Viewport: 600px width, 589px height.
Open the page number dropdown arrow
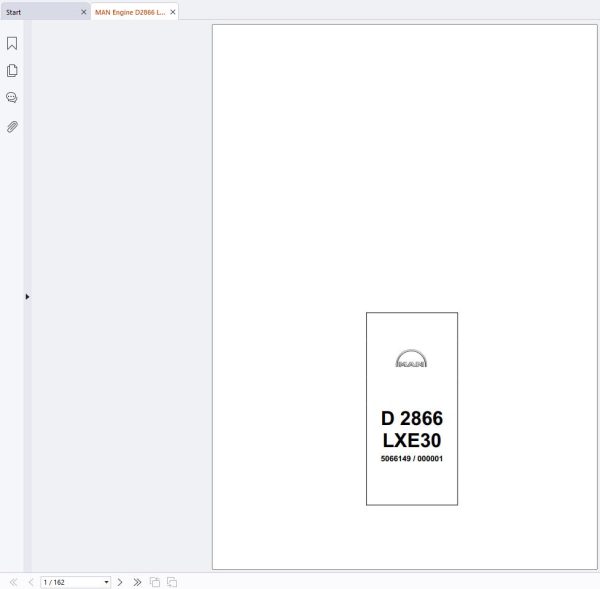(106, 582)
